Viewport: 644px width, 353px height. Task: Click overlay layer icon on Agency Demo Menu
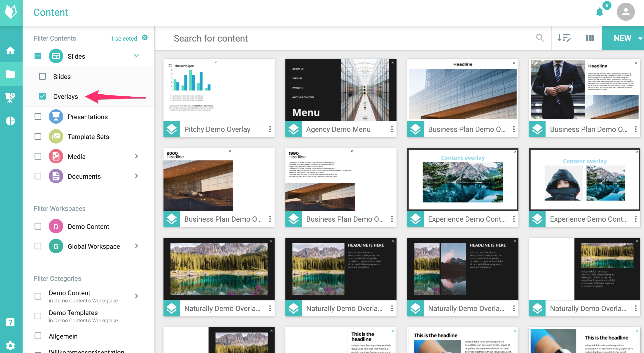tap(294, 129)
